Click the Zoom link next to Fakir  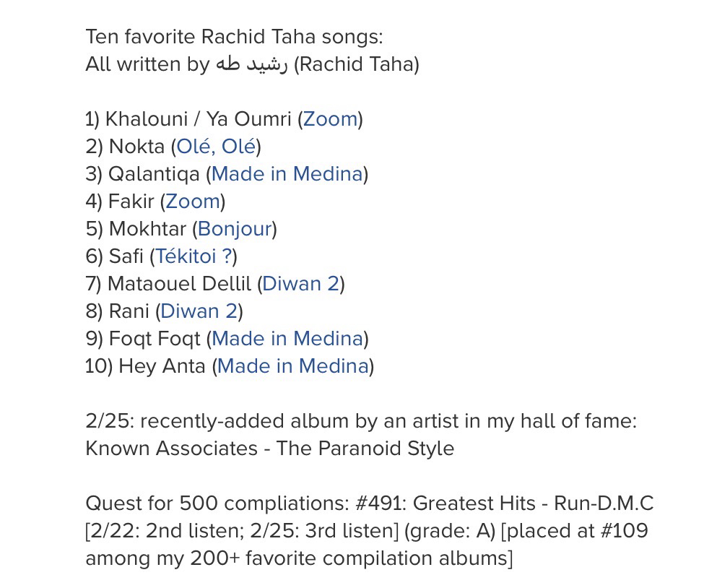tap(192, 202)
